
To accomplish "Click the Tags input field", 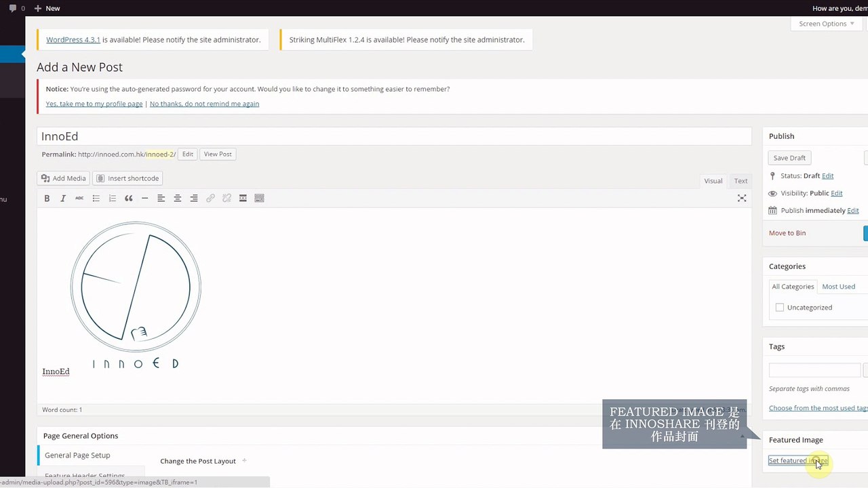I will point(814,370).
